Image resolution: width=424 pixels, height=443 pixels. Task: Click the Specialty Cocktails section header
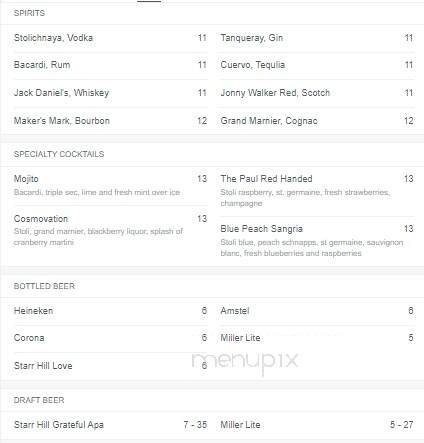tap(59, 154)
